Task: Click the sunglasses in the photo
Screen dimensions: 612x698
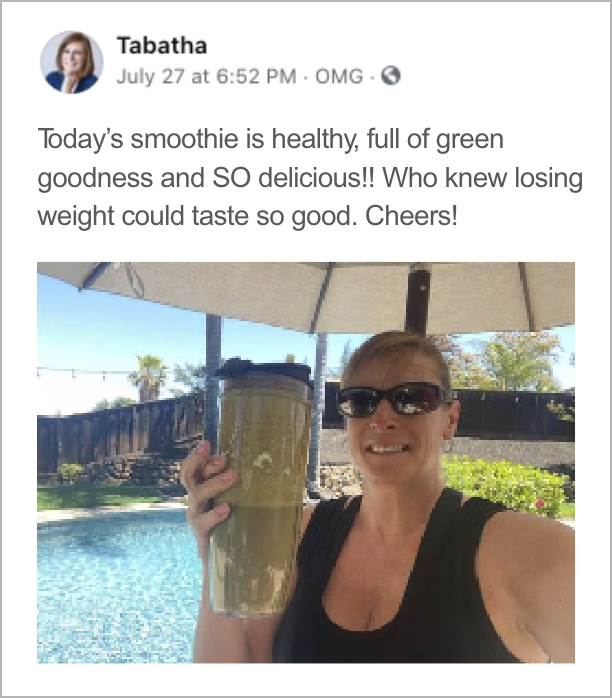Action: [x=395, y=399]
